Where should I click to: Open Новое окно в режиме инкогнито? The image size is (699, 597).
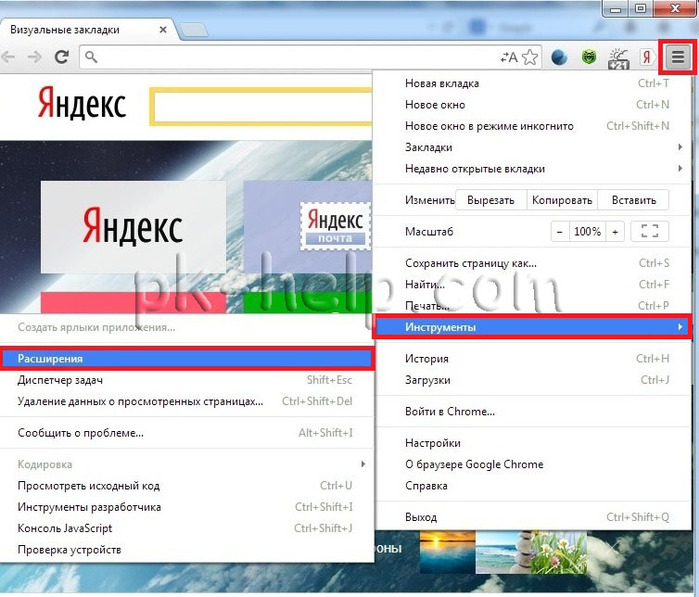click(533, 126)
